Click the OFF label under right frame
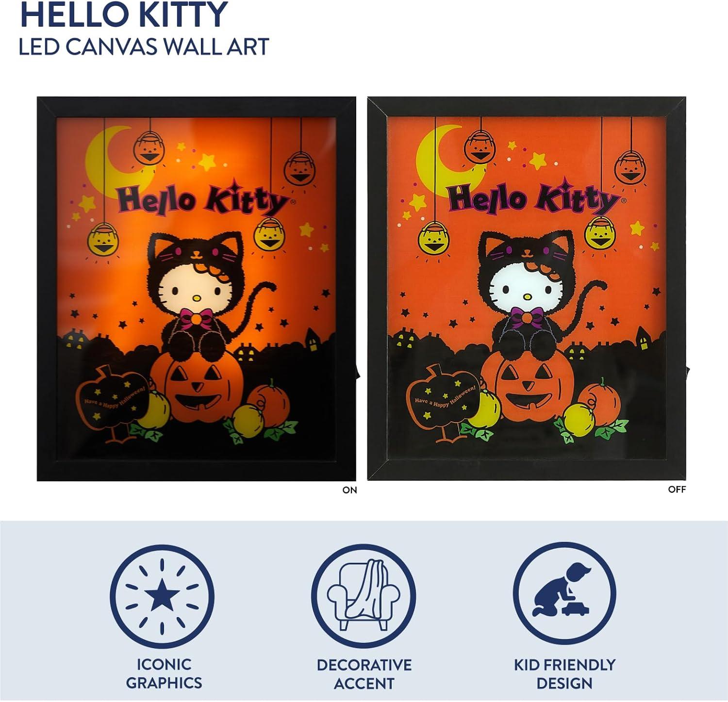The width and height of the screenshot is (728, 702). (677, 490)
